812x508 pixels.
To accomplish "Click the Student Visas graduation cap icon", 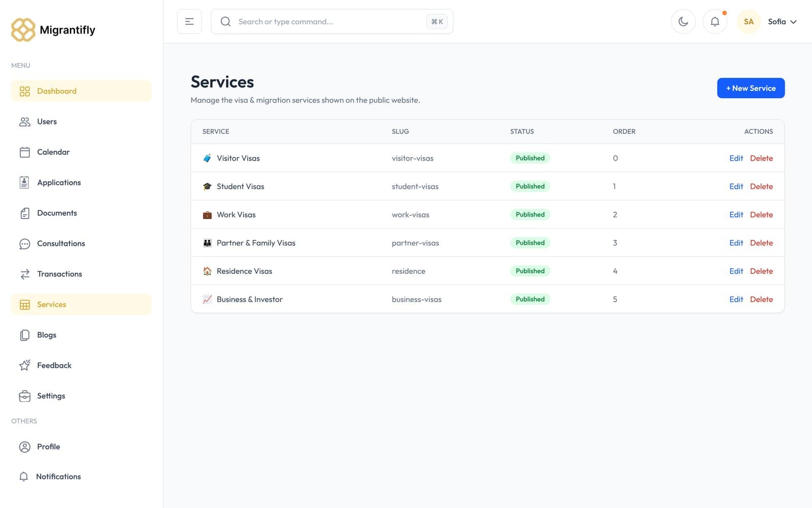I will point(207,186).
